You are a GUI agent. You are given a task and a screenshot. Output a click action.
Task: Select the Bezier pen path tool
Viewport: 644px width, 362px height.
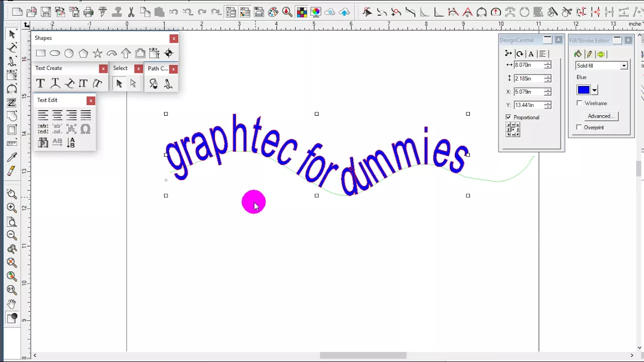click(153, 83)
